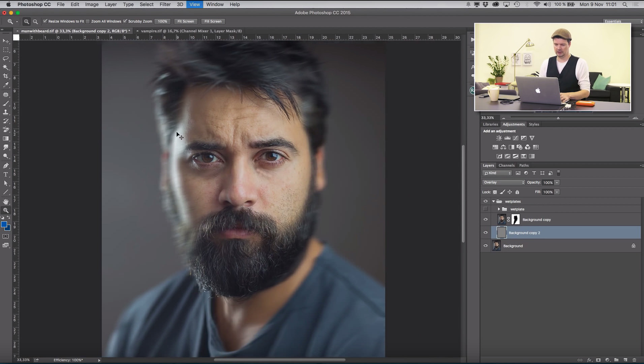Click the background color swatch
644x364 pixels.
(8, 228)
